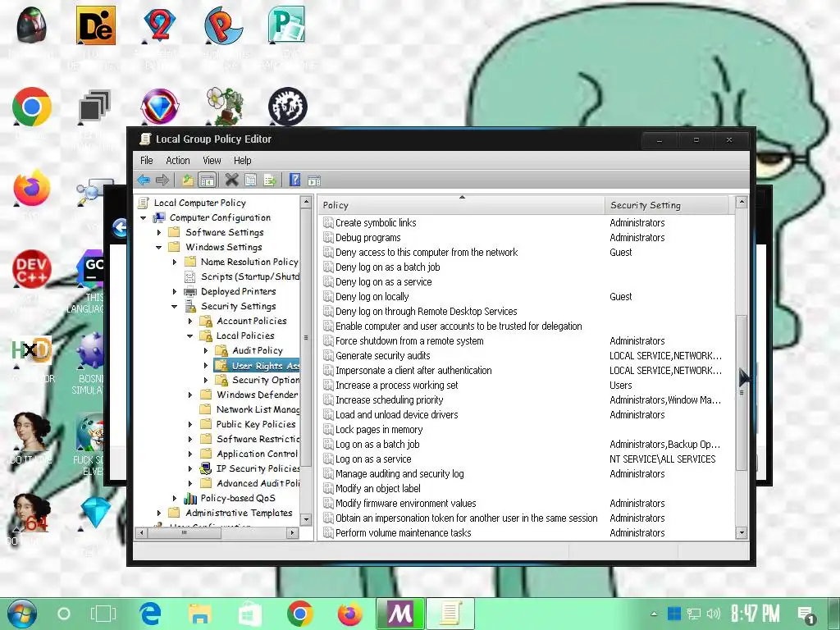Image resolution: width=840 pixels, height=630 pixels.
Task: Select Lock pages in memory policy
Action: click(379, 430)
